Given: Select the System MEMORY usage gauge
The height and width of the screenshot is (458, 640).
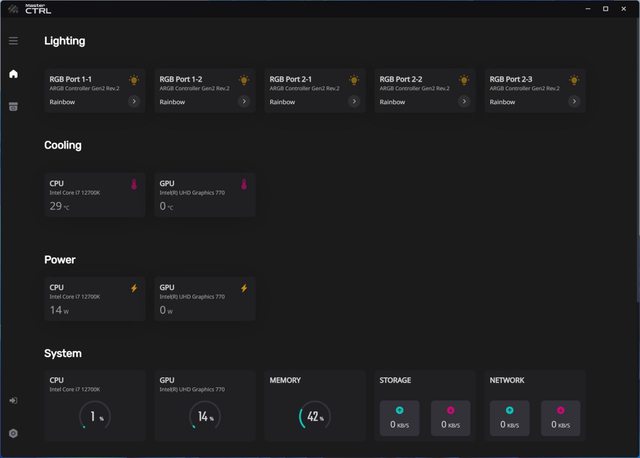Looking at the screenshot, I should [315, 416].
